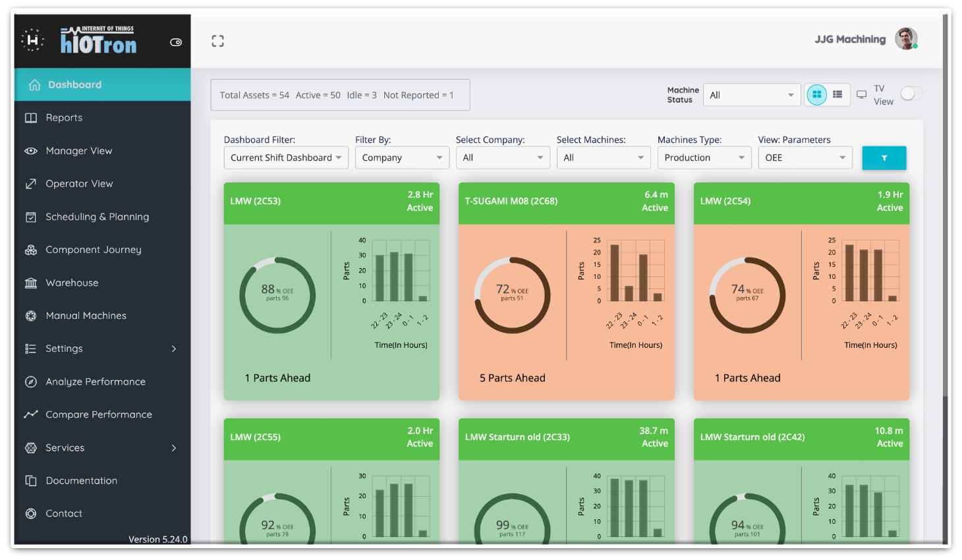Click the Manager View eye icon
Screen dimensions: 962x560
tap(31, 151)
